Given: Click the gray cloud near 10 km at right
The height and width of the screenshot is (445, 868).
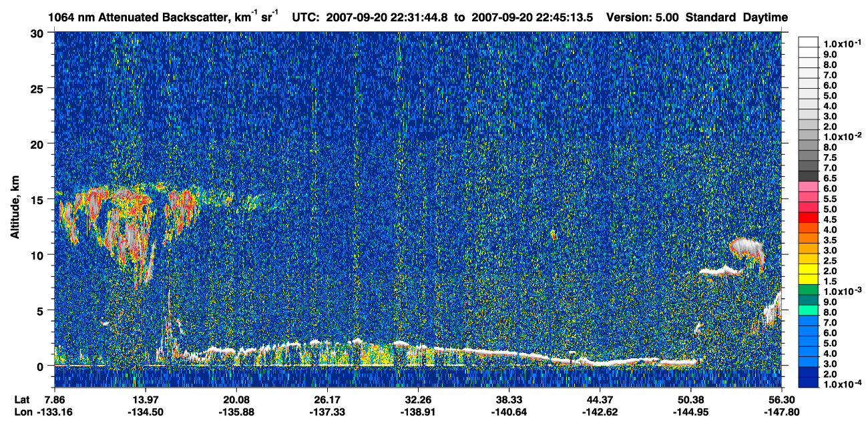Looking at the screenshot, I should [x=746, y=250].
